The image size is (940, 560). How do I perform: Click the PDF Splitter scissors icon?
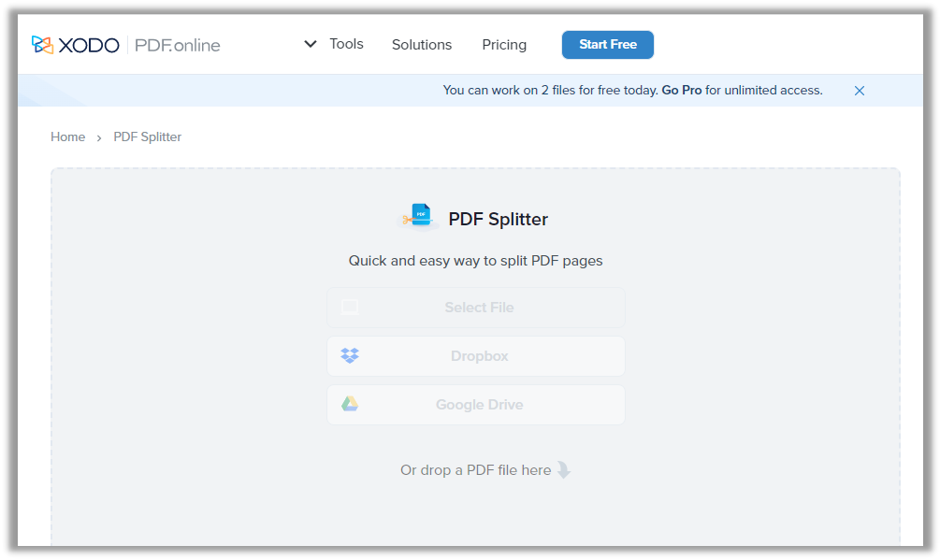pyautogui.click(x=418, y=218)
